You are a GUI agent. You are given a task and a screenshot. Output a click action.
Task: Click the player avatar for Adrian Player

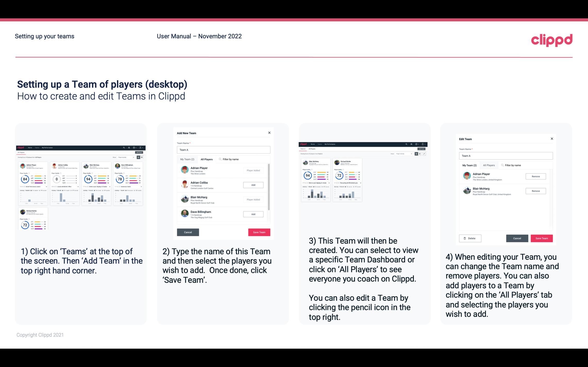[x=185, y=170]
